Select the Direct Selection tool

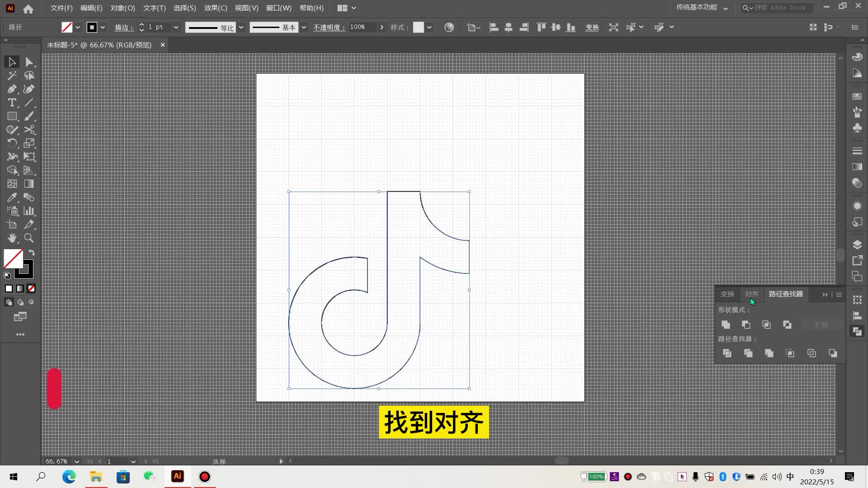point(29,62)
